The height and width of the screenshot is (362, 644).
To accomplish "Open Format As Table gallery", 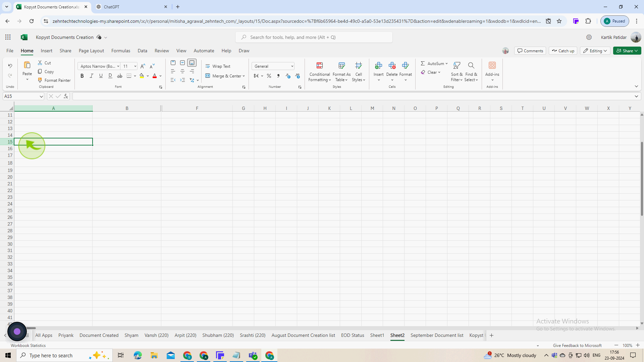I will (341, 71).
